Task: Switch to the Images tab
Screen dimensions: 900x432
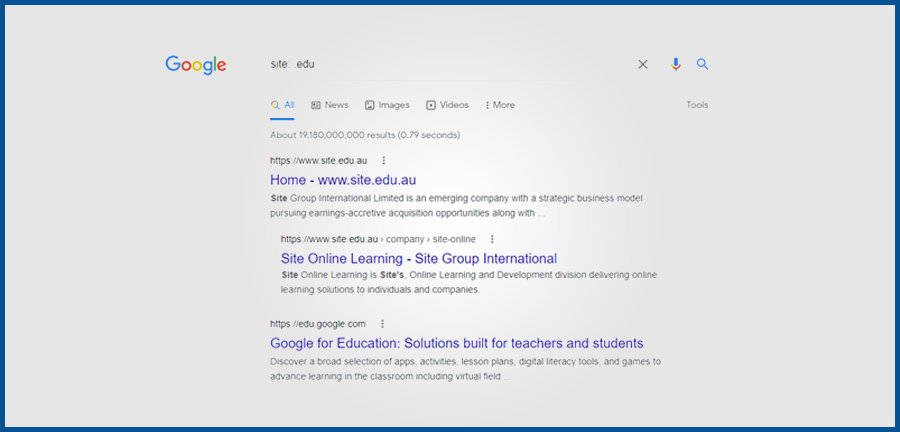Action: click(387, 105)
